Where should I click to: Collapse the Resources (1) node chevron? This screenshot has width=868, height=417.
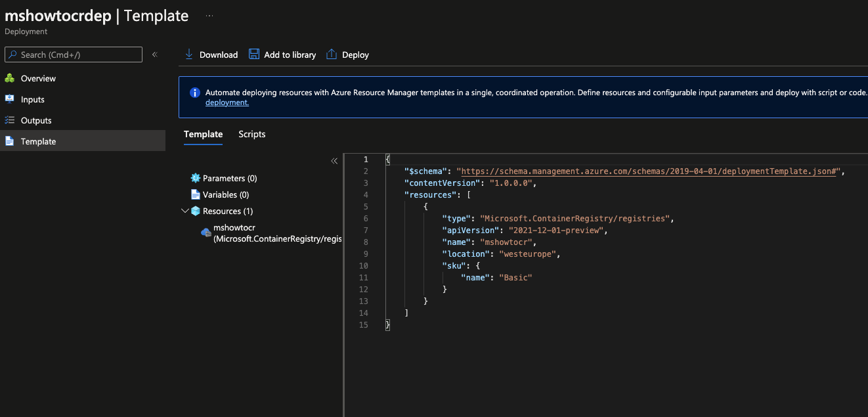pos(184,211)
